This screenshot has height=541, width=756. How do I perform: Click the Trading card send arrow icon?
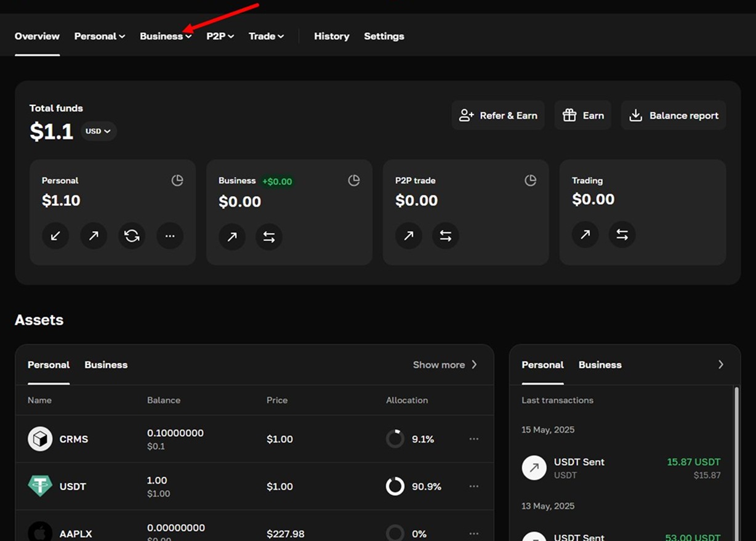(x=585, y=235)
